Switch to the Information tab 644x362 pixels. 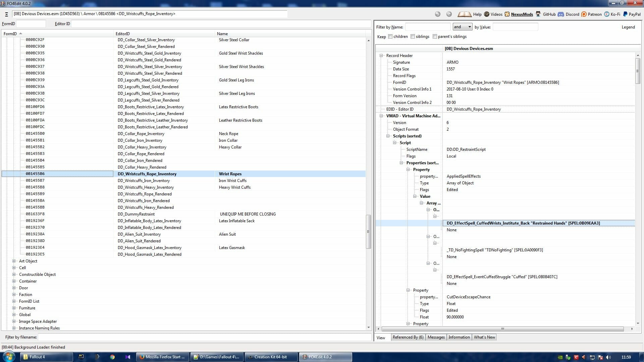point(459,337)
